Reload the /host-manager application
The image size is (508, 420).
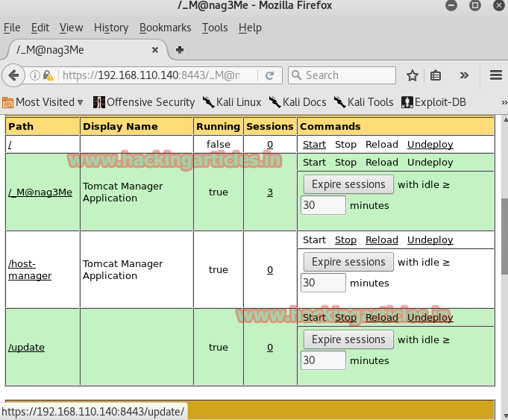(382, 240)
